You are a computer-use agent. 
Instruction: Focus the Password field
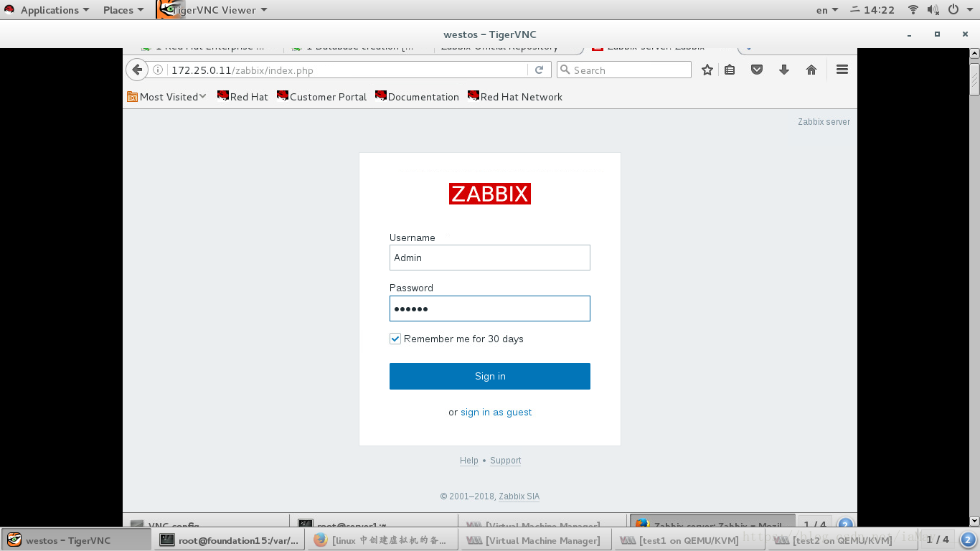[x=490, y=309]
